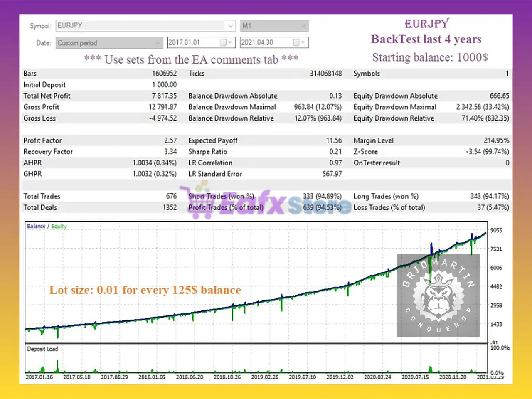Viewport: 532px width, 399px height.
Task: Click the Sharpe Ratio value 0.21
Action: (x=335, y=152)
